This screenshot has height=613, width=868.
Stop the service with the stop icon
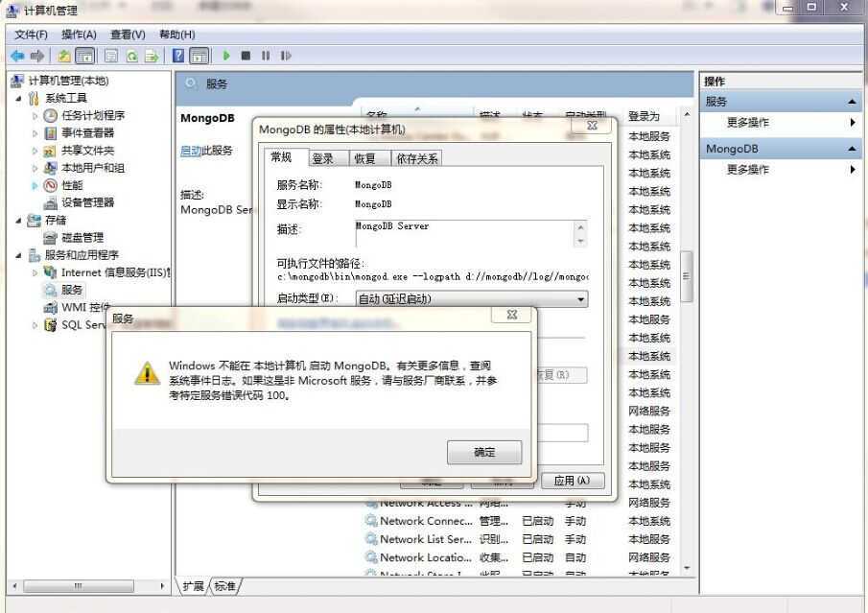coord(246,56)
